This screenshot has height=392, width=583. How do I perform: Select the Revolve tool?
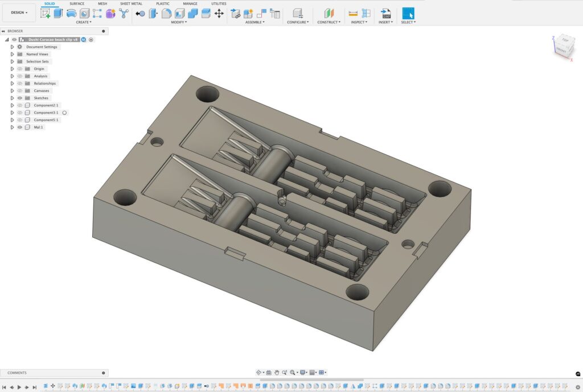(71, 14)
